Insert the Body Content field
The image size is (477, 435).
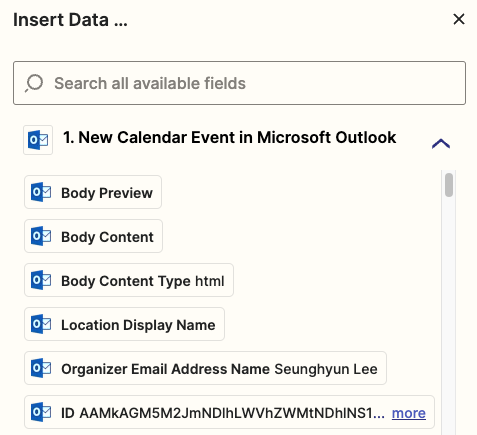click(93, 236)
